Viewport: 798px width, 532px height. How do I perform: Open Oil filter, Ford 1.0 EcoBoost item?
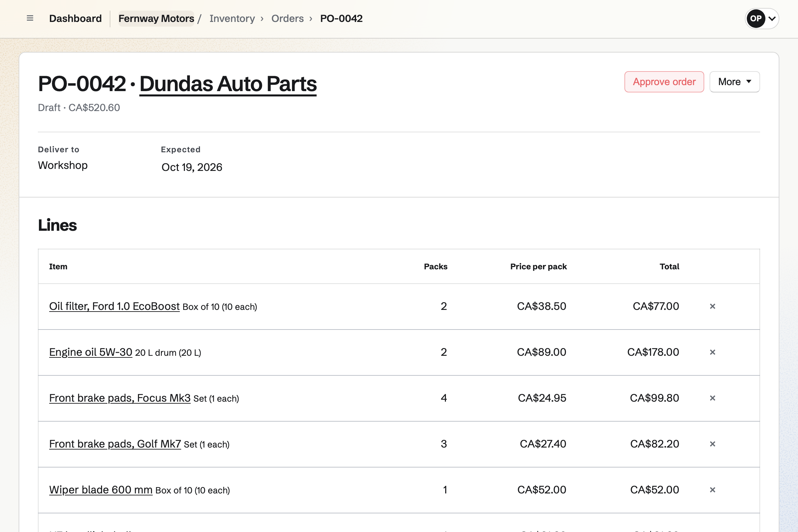114,306
